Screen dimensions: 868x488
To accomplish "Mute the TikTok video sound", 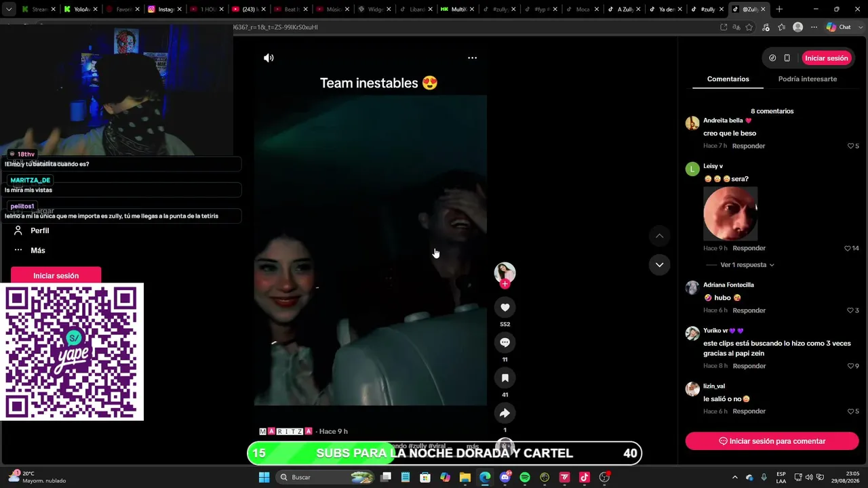I will coord(269,58).
